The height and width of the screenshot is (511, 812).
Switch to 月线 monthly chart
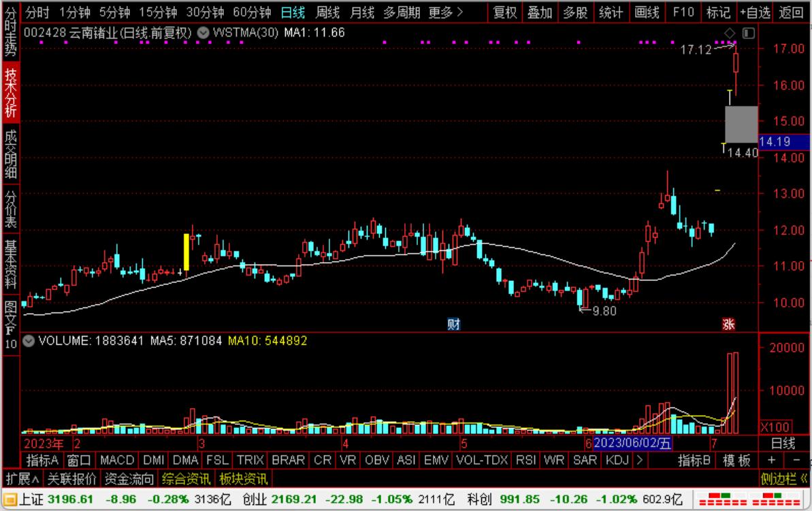(361, 12)
